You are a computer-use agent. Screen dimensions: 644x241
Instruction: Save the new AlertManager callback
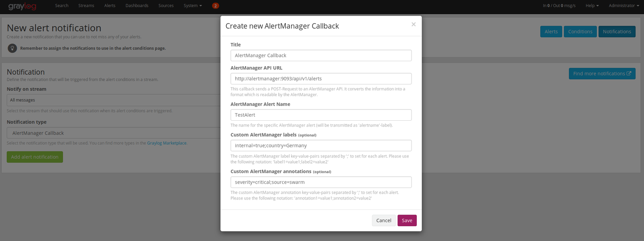[x=407, y=220]
